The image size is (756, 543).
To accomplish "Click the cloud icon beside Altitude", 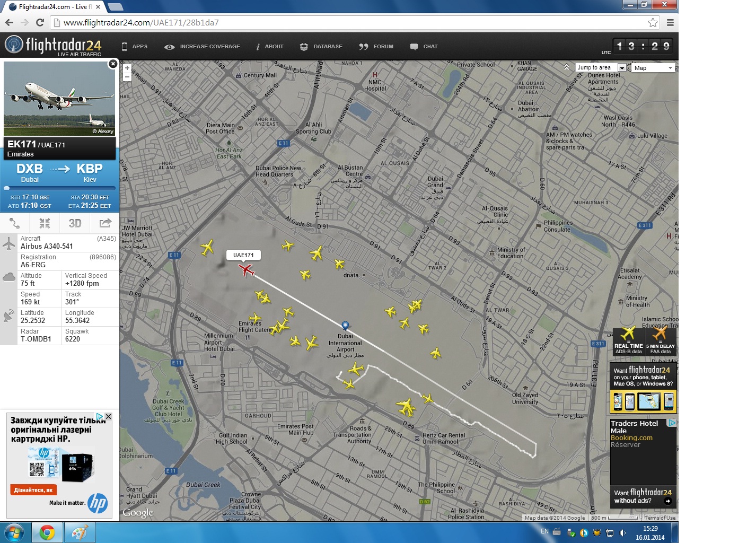I will (9, 277).
